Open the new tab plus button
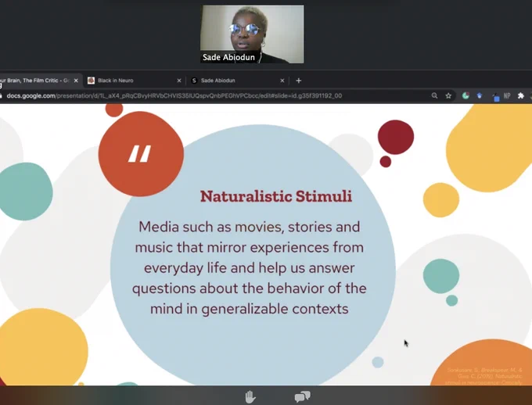The height and width of the screenshot is (405, 532). coord(299,81)
